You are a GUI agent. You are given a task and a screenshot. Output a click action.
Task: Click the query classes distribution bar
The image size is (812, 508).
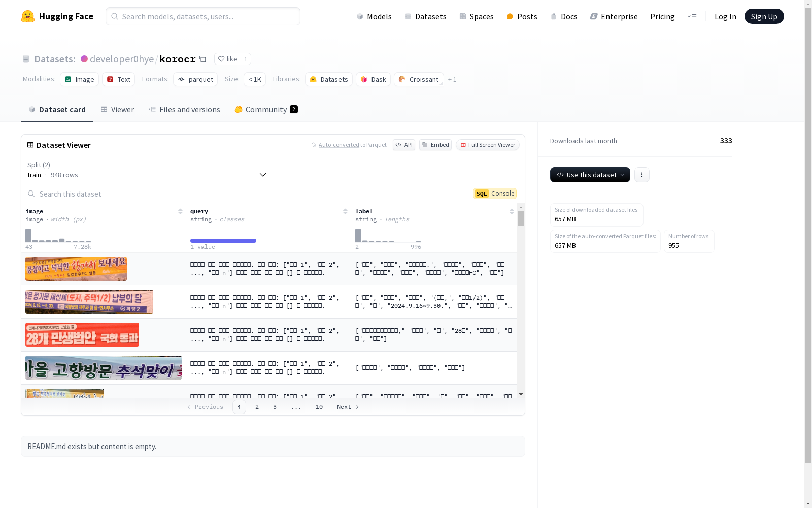click(x=223, y=241)
